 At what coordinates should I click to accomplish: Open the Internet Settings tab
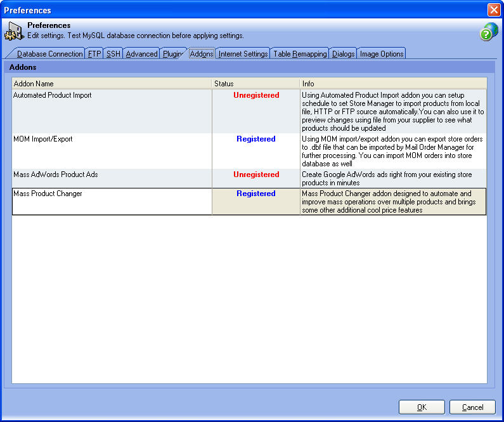click(243, 54)
